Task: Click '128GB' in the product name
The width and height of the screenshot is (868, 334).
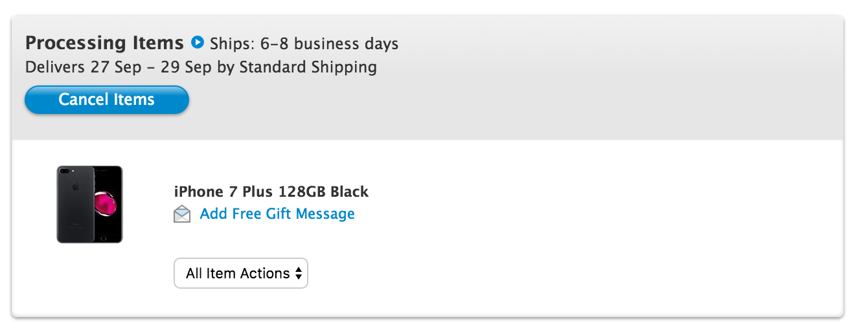Action: (302, 192)
